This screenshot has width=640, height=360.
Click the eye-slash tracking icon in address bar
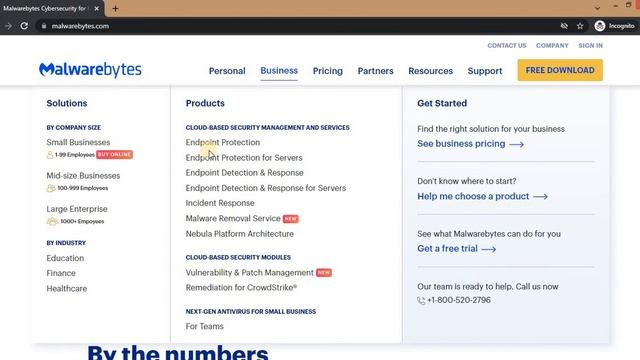pyautogui.click(x=564, y=26)
